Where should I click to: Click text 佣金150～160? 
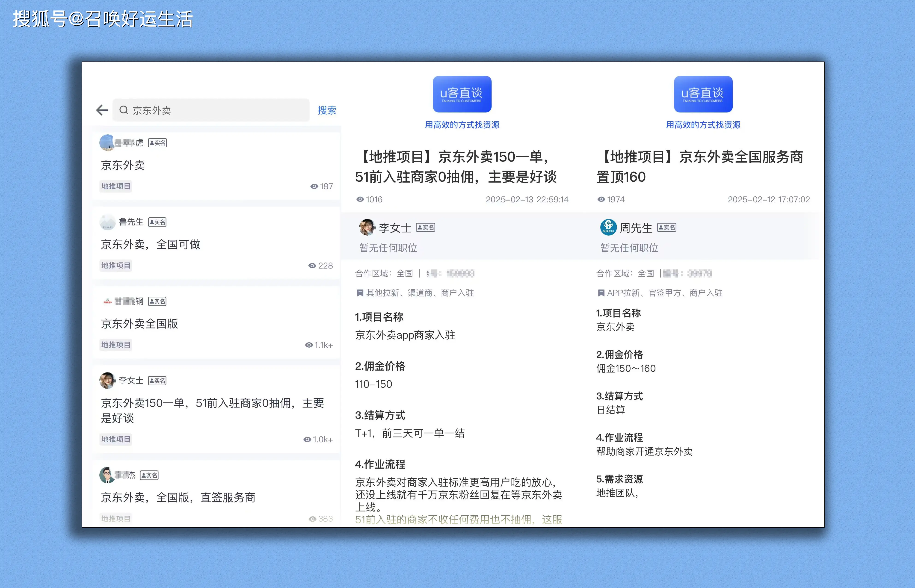tap(626, 369)
